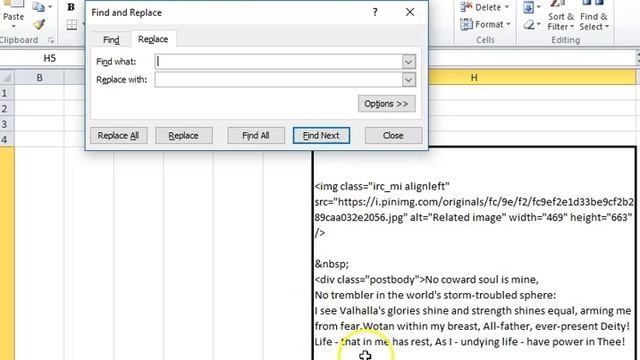Expand the Format dropdown arrow
The height and width of the screenshot is (360, 640).
[x=509, y=24]
